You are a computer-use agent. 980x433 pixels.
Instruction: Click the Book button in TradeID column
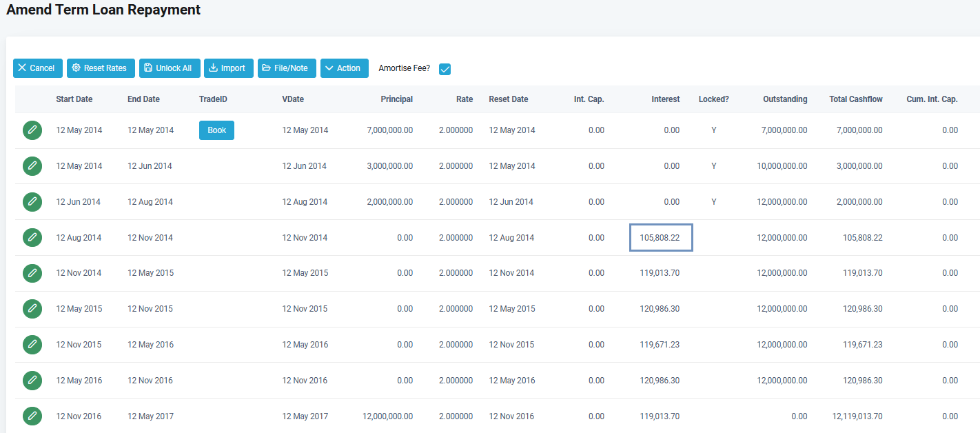click(216, 130)
